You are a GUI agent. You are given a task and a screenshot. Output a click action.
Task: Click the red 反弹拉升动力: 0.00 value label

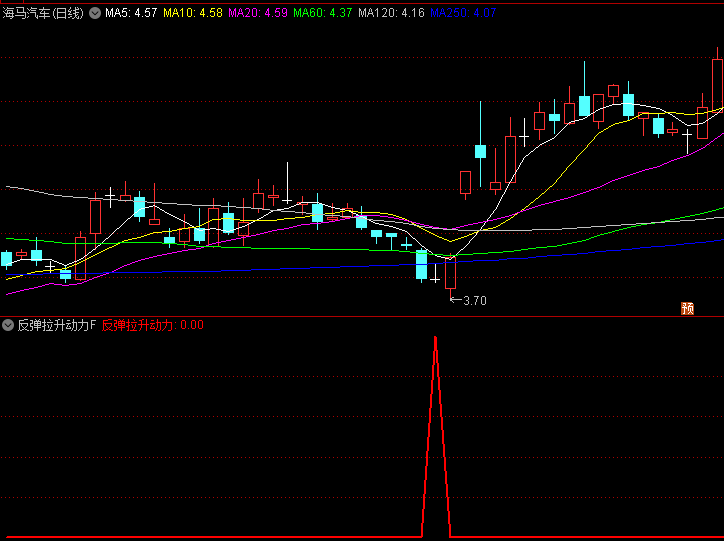tap(152, 325)
